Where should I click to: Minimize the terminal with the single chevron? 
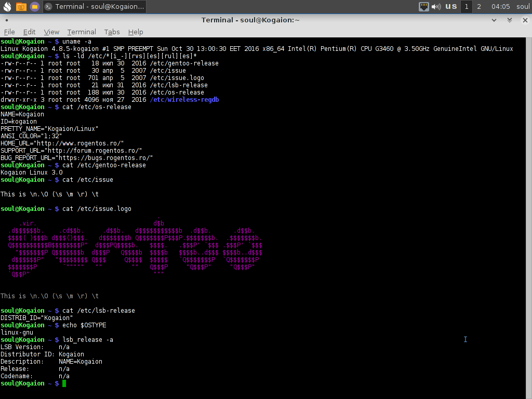(494, 20)
